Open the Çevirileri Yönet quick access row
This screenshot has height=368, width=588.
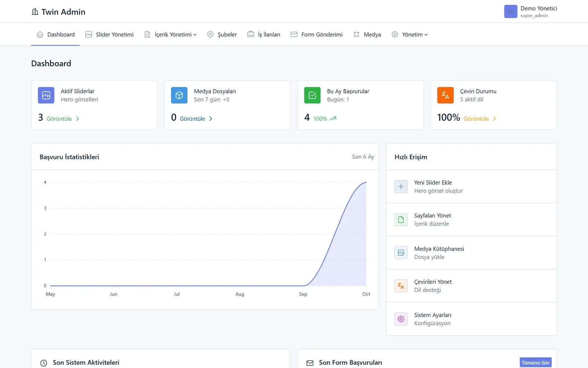(x=471, y=286)
